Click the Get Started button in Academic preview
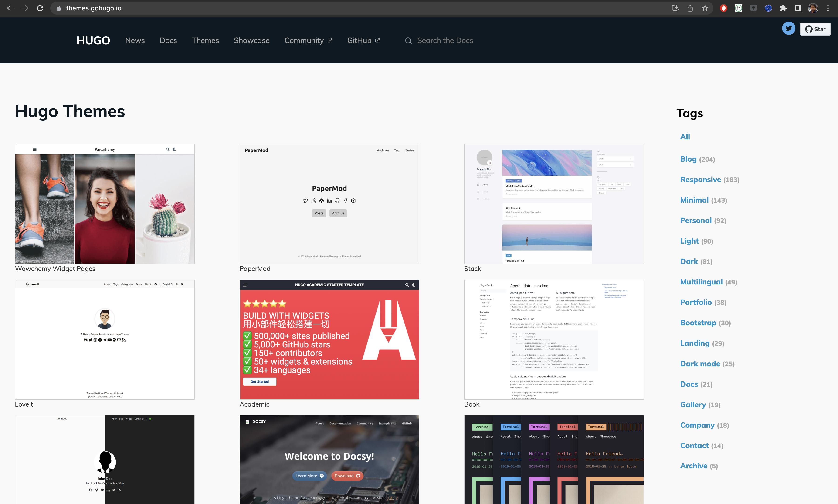Image resolution: width=838 pixels, height=504 pixels. 259,381
